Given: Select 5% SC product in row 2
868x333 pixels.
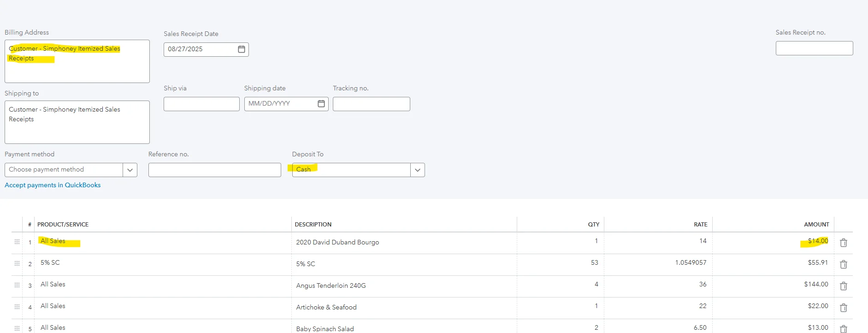Looking at the screenshot, I should 163,264.
